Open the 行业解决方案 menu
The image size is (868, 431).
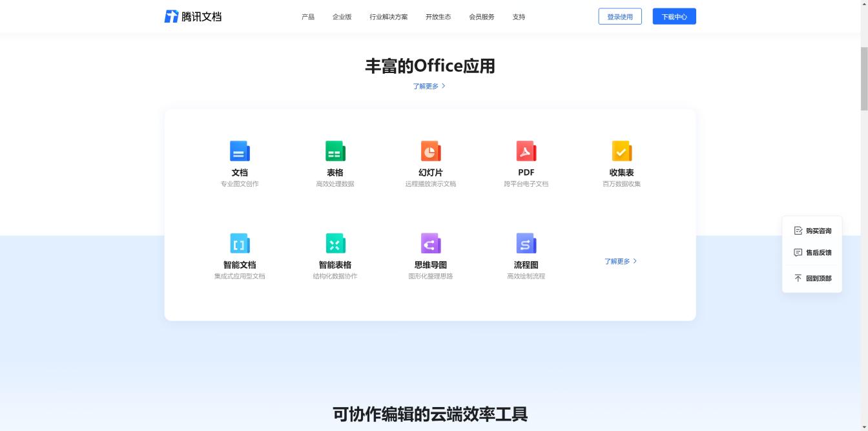point(389,17)
